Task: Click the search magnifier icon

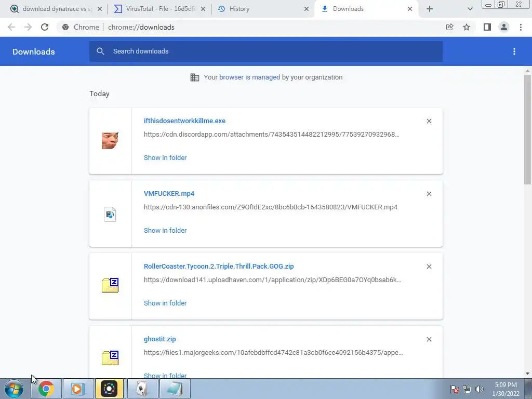Action: [100, 51]
